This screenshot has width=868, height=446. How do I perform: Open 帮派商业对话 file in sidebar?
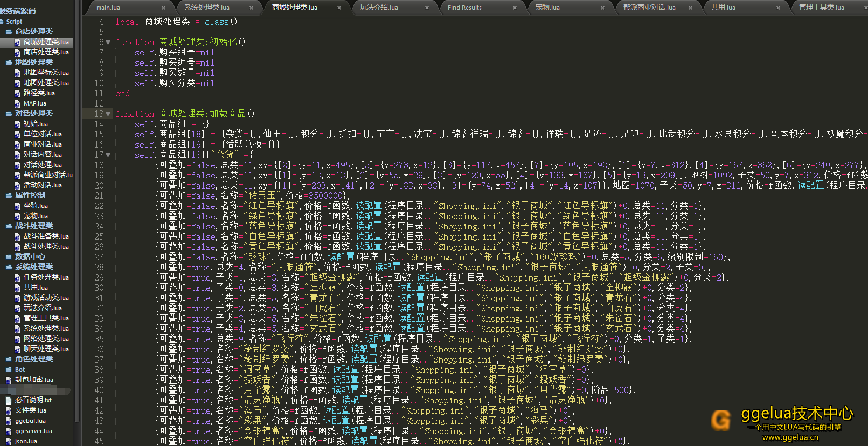tap(47, 175)
